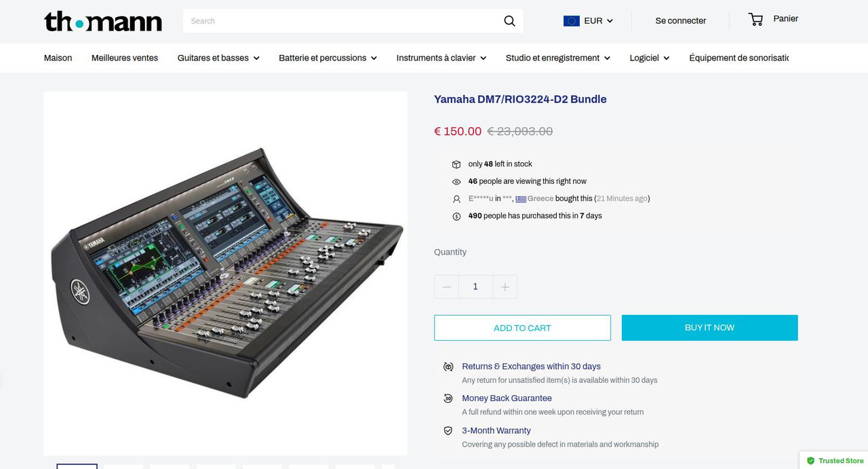Expand Guitares et basses menu
Screen dimensions: 868x469
click(218, 58)
